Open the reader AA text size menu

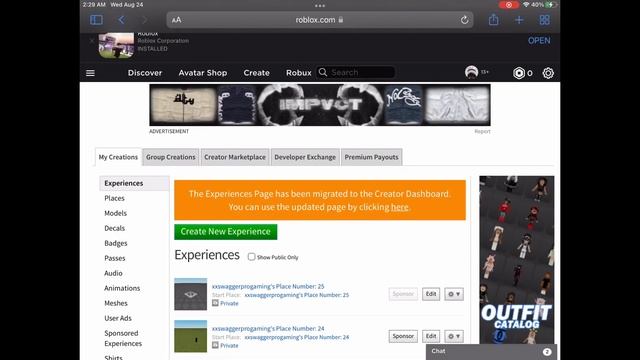(176, 20)
